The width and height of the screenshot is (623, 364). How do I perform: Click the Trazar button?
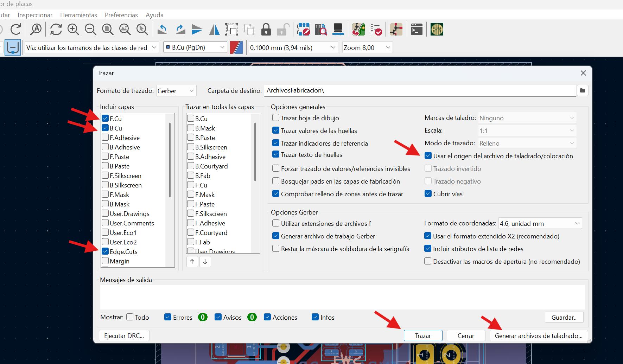pyautogui.click(x=423, y=336)
